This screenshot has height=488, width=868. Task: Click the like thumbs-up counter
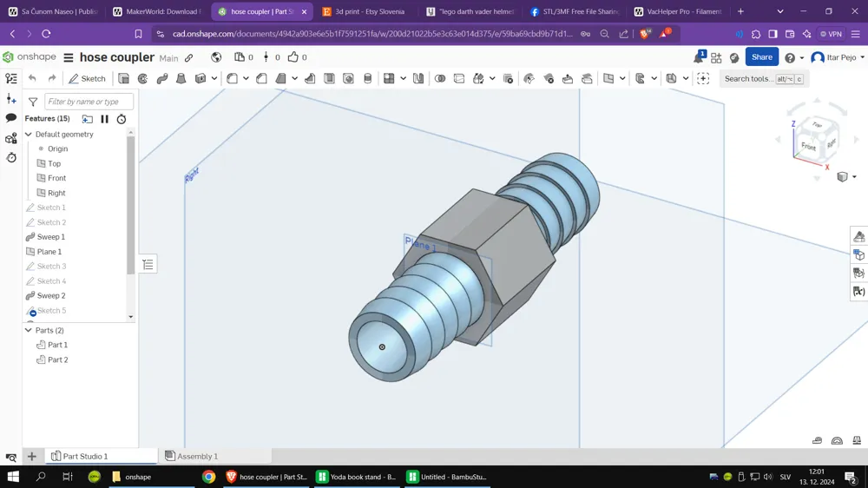[297, 57]
